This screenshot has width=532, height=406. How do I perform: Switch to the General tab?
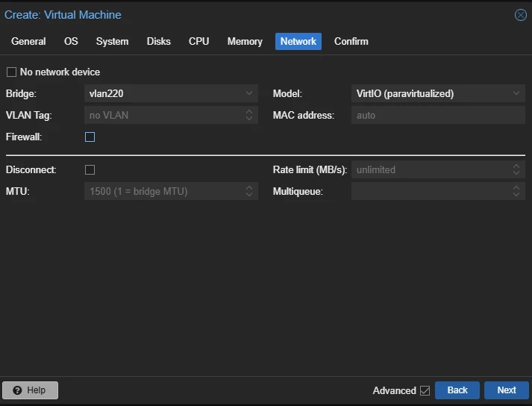coord(28,41)
